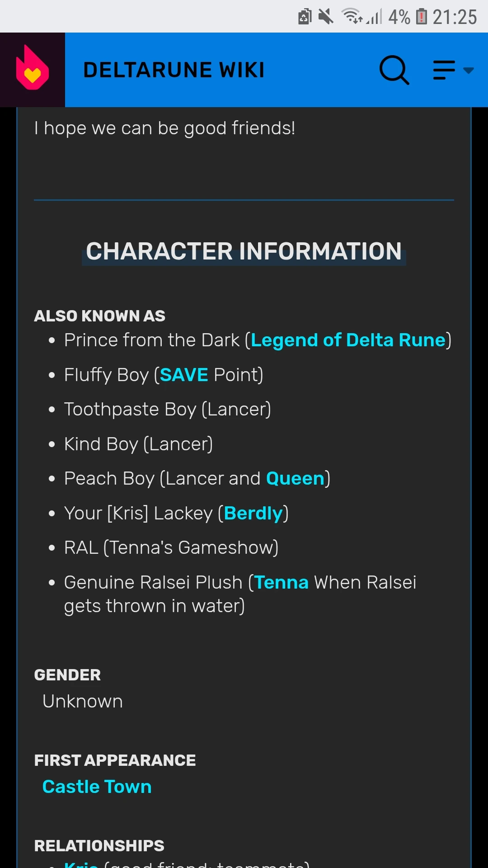Tap the "Toothpaste Boy (Lancer)" list entry
The width and height of the screenshot is (488, 868).
point(167,409)
